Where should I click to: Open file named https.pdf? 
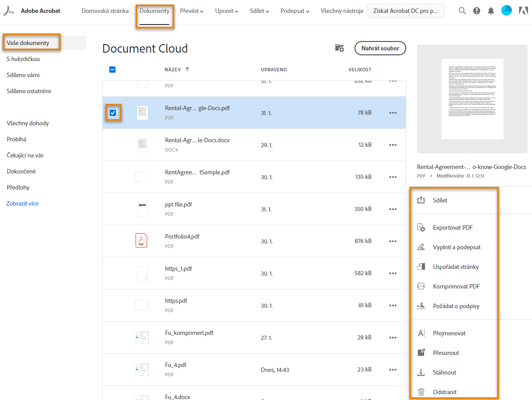coord(176,301)
